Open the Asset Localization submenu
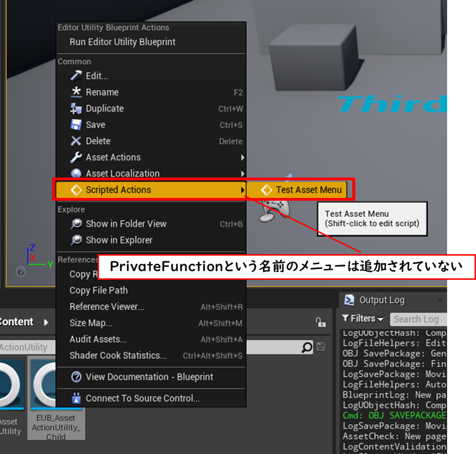Viewport: 476px width, 454px height. (x=151, y=173)
